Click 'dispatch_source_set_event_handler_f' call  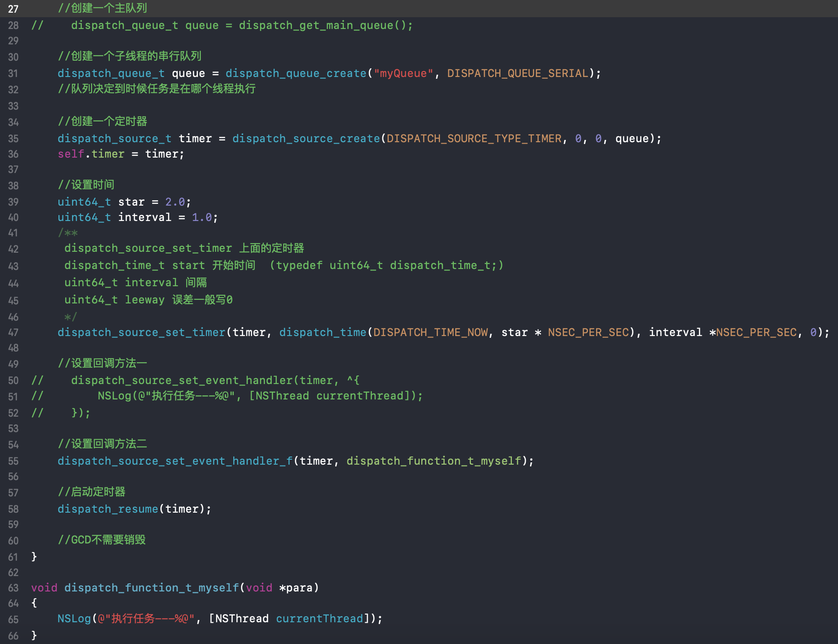pyautogui.click(x=175, y=461)
